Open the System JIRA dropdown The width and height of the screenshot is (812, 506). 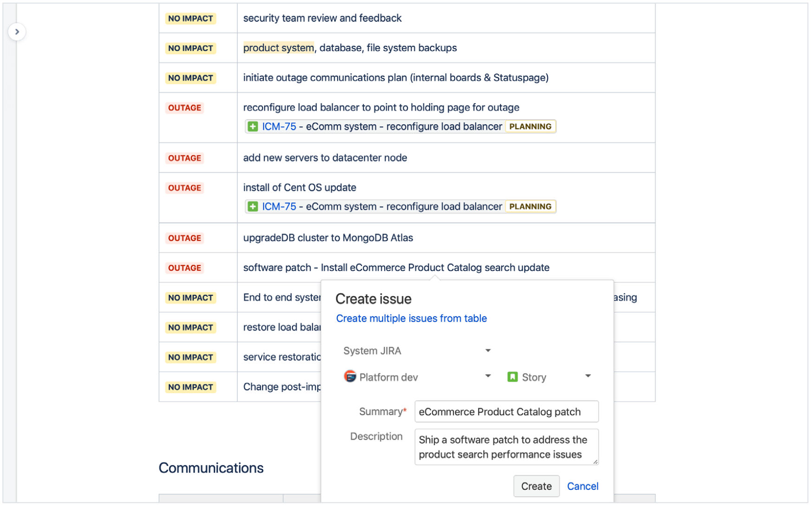point(488,350)
